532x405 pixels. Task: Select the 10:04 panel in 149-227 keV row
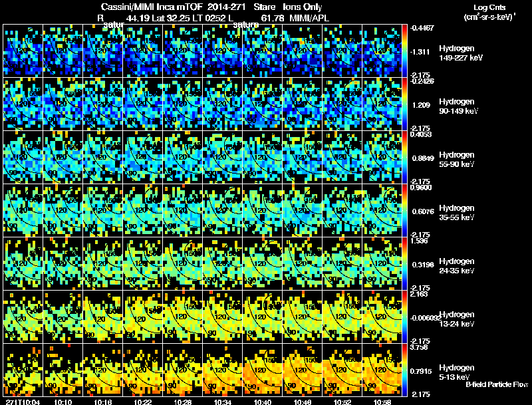[x=23, y=51]
